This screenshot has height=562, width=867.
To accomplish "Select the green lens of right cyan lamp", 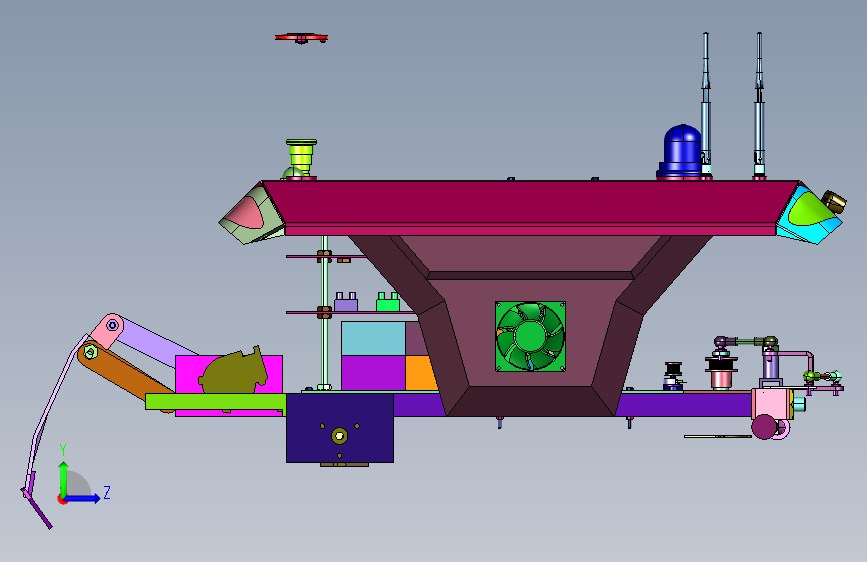I will [809, 209].
